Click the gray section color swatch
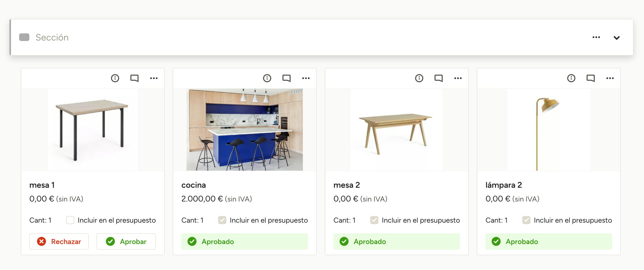 pos(24,37)
